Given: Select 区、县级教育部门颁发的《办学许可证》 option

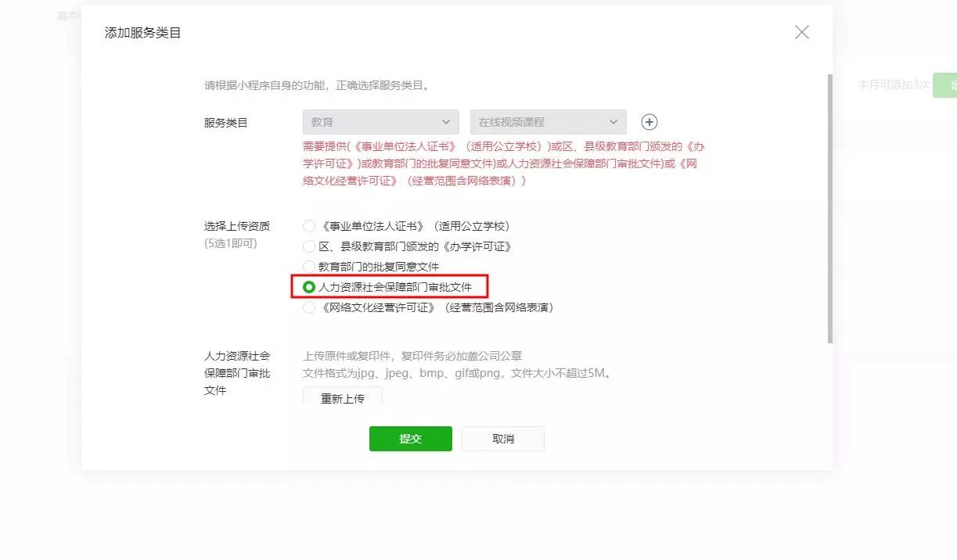Looking at the screenshot, I should click(x=309, y=246).
